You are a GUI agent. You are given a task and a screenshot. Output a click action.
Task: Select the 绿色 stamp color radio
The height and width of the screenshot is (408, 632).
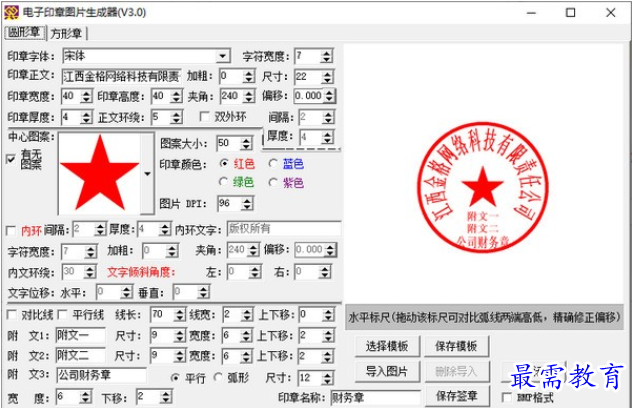point(223,182)
